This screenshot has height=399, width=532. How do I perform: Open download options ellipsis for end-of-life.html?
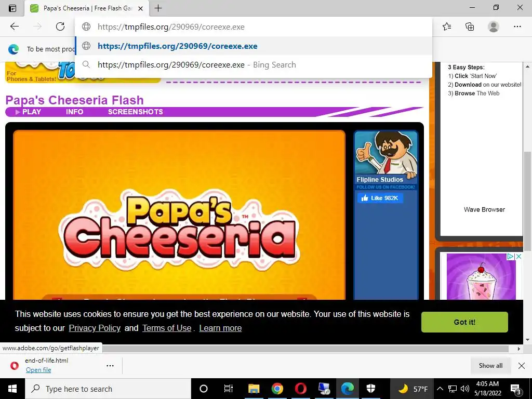tap(110, 366)
